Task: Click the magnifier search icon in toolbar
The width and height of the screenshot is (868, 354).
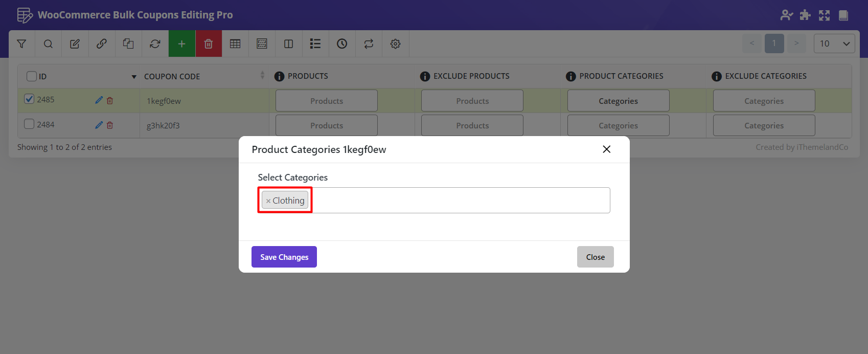Action: tap(48, 44)
